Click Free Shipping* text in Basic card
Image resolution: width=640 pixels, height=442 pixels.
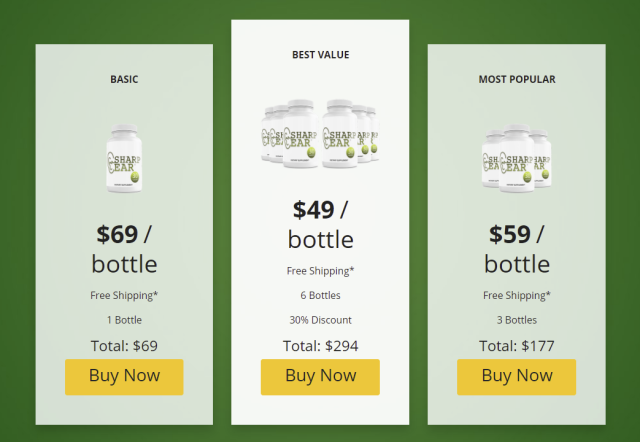pyautogui.click(x=124, y=295)
